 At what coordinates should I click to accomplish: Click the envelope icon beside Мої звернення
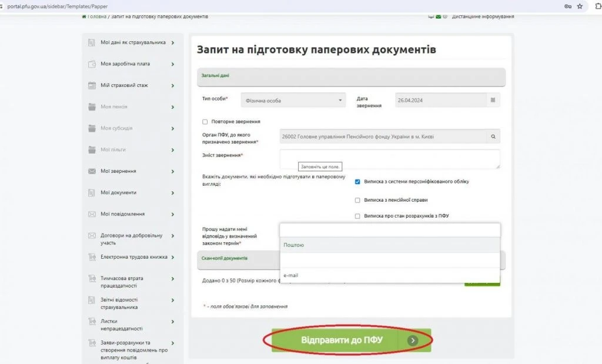[92, 171]
